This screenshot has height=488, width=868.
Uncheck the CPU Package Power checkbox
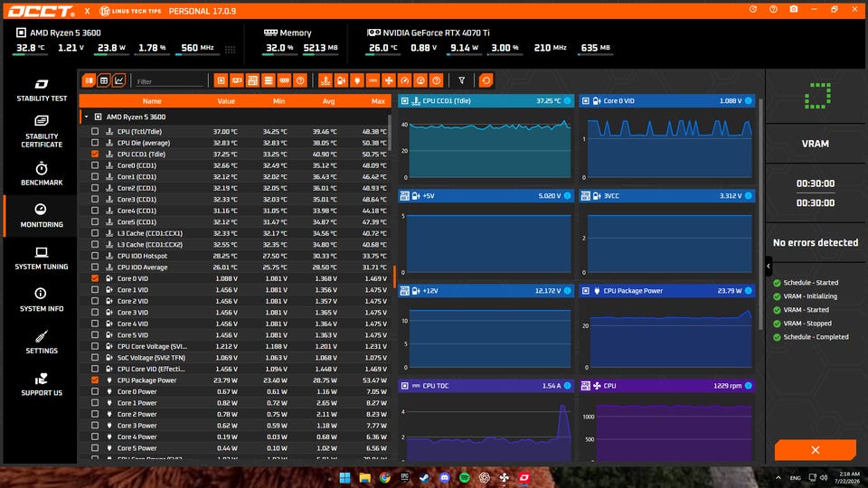point(95,380)
